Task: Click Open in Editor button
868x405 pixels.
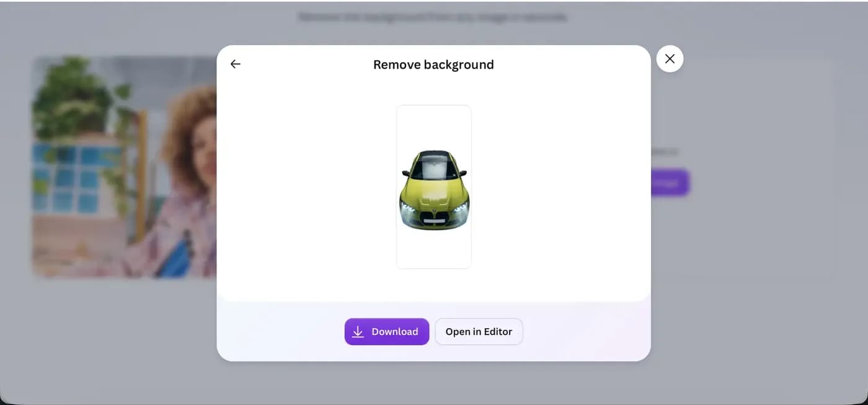Action: pyautogui.click(x=479, y=332)
